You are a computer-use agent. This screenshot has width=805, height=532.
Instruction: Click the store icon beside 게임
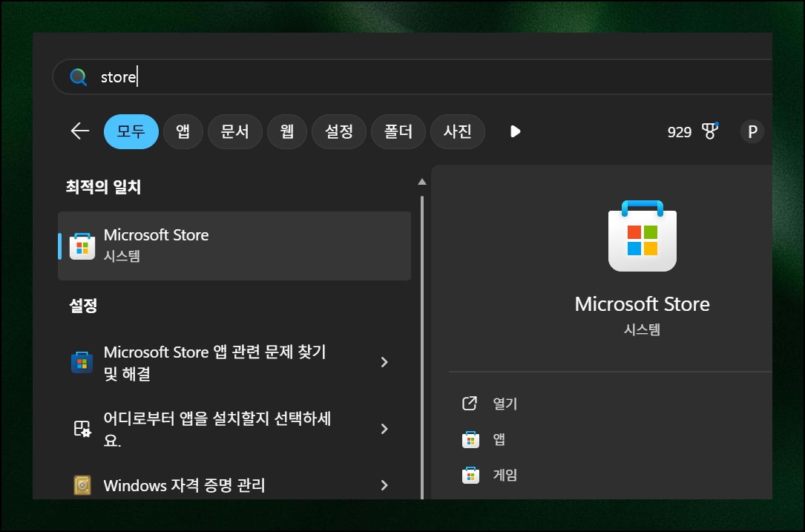(470, 475)
